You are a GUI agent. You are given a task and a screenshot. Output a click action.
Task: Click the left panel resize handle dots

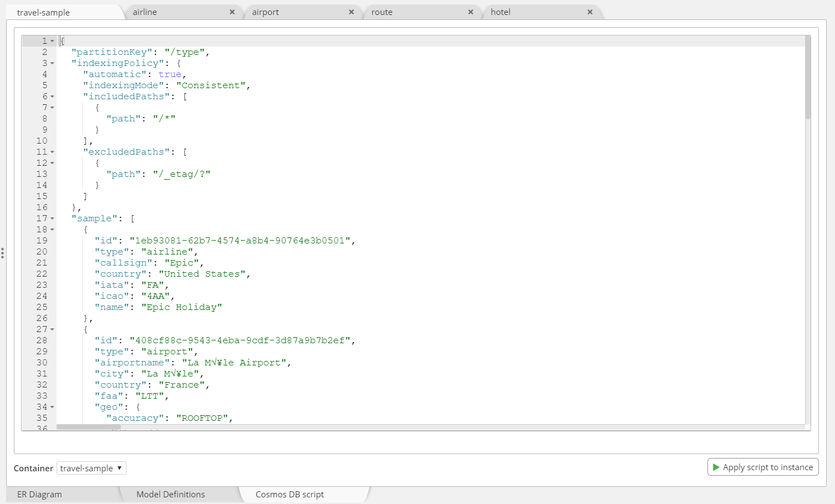[3, 253]
